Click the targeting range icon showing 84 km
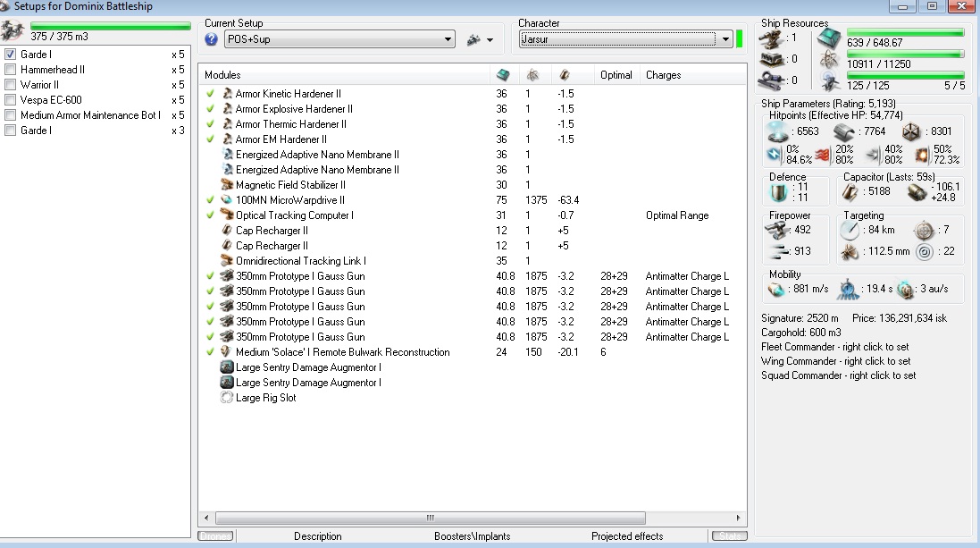This screenshot has height=548, width=980. point(850,231)
